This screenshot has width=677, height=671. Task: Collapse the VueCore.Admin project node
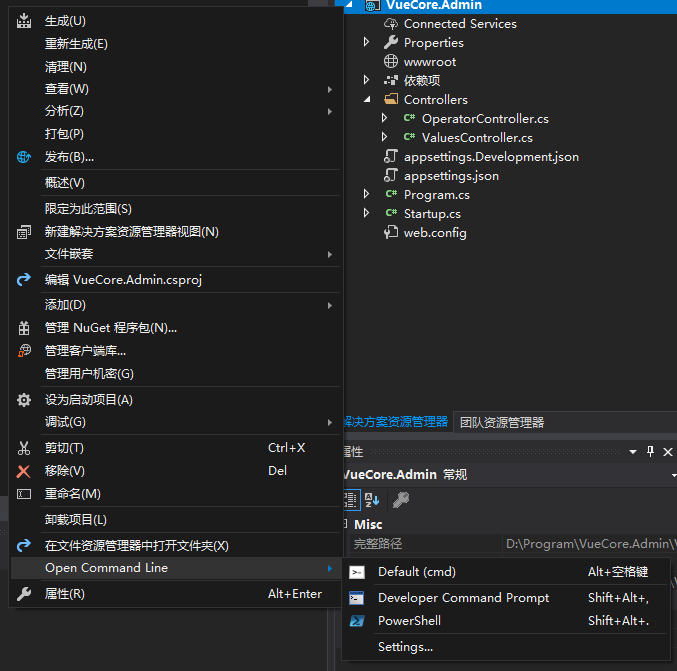click(349, 5)
